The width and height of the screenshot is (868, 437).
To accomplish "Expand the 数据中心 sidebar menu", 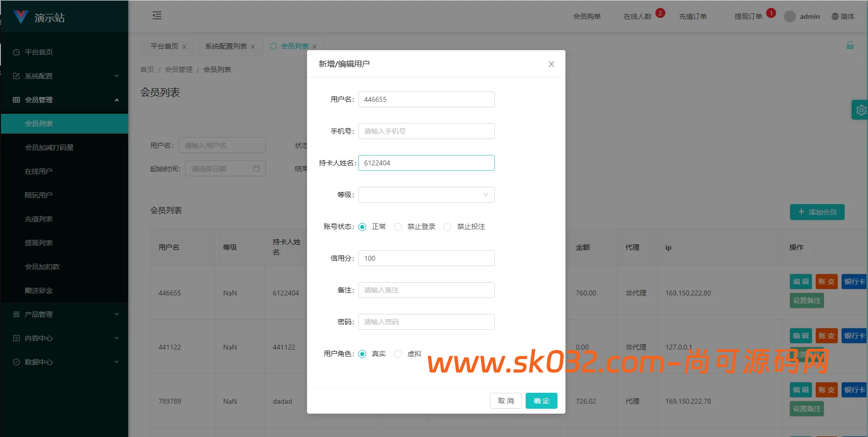I will tap(64, 362).
